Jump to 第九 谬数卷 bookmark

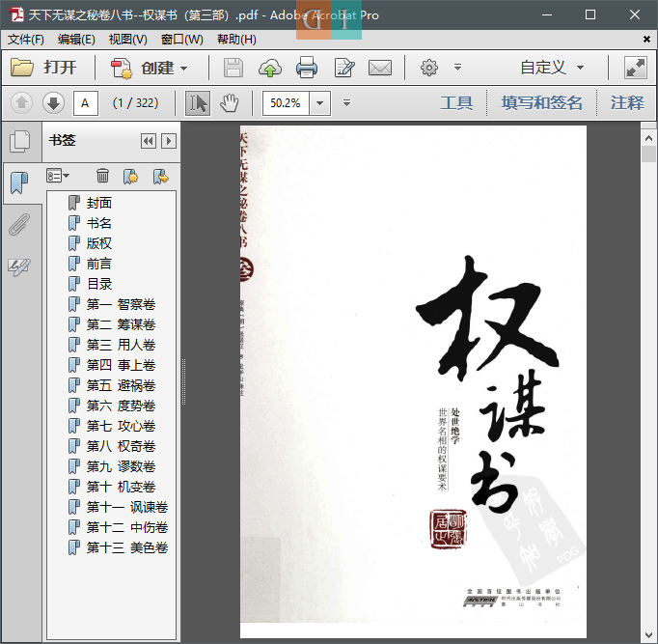tap(121, 466)
